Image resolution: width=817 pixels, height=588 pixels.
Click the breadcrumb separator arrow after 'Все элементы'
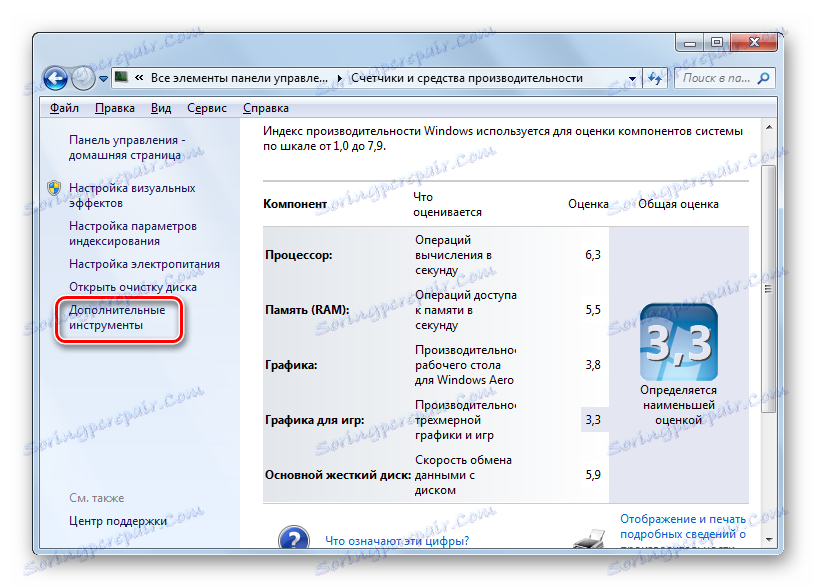click(x=339, y=78)
